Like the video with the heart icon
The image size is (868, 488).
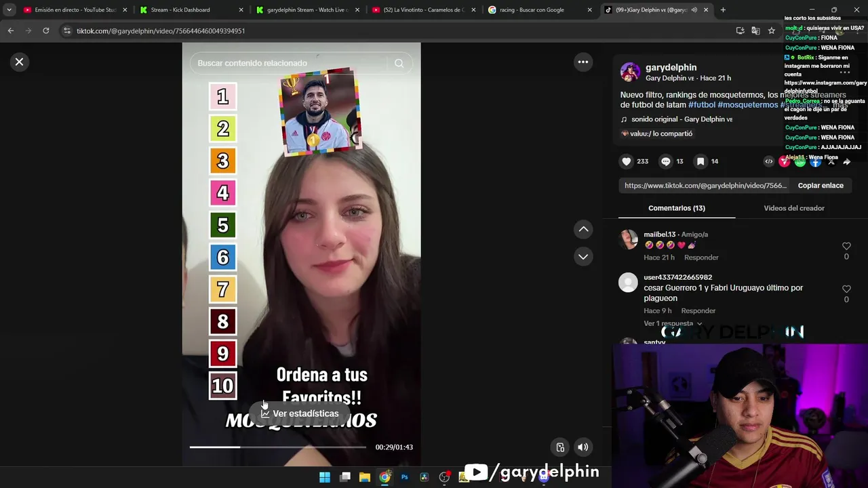pyautogui.click(x=627, y=161)
